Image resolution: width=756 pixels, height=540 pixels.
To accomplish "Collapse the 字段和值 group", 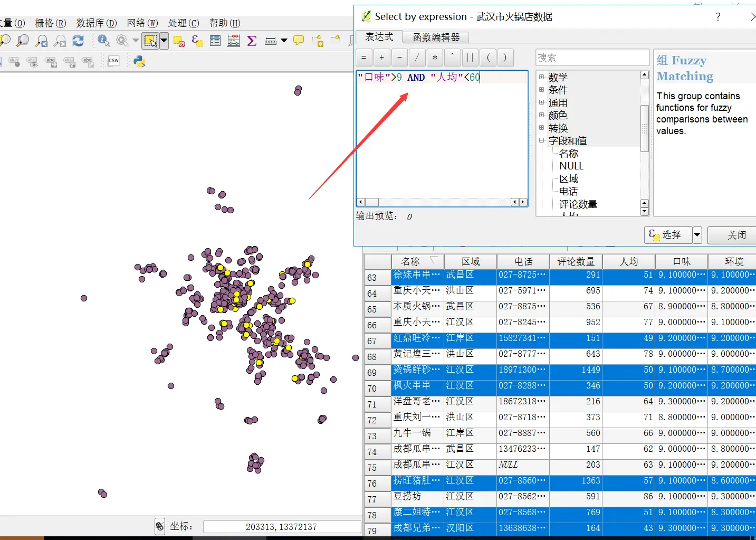I will coord(541,140).
